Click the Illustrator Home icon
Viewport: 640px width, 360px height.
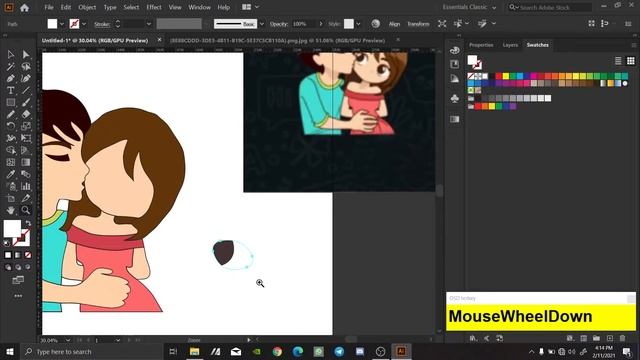[x=24, y=7]
